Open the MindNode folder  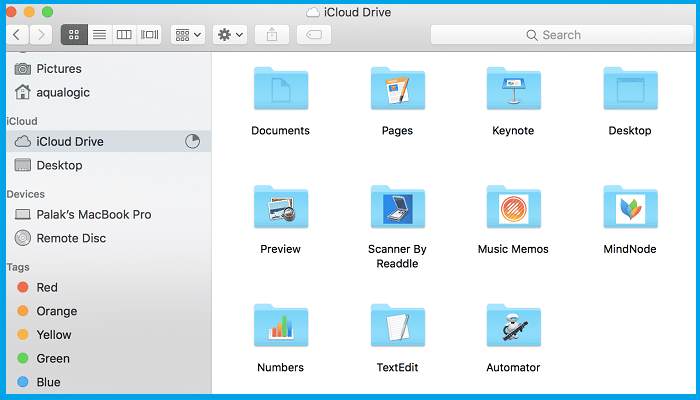tap(630, 207)
